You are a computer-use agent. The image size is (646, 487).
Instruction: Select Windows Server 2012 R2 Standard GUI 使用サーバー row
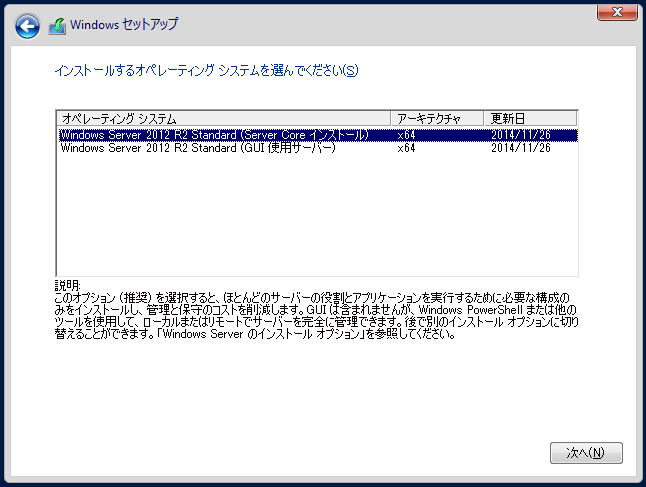317,148
